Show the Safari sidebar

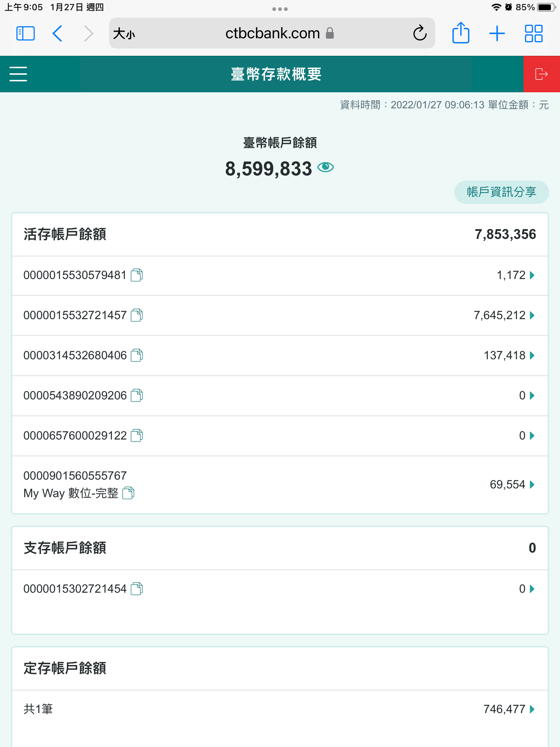click(x=26, y=34)
